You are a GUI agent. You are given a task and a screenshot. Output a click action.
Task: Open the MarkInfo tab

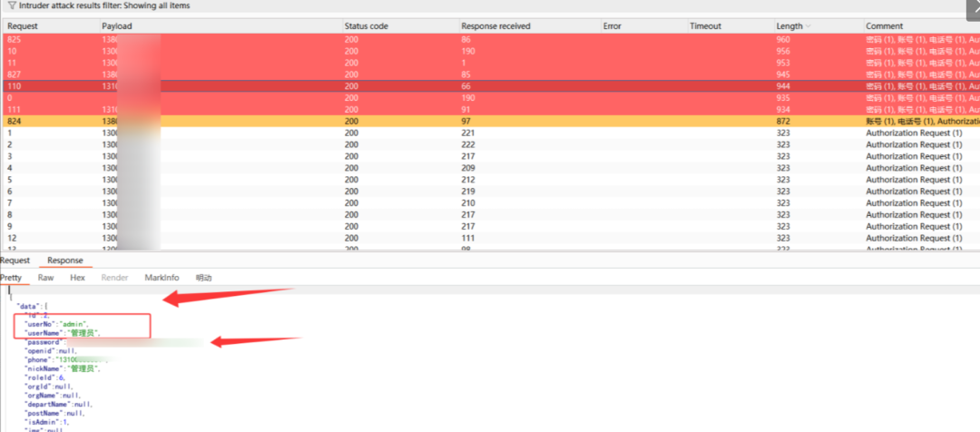coord(162,278)
